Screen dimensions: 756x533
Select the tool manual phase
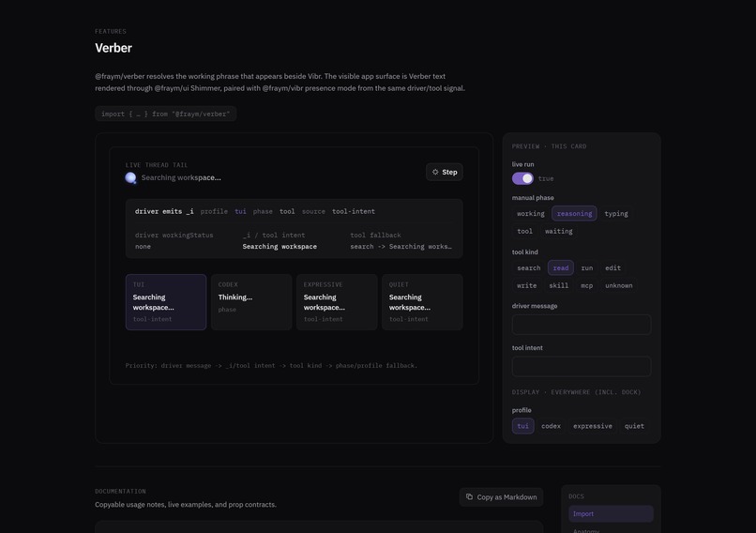[524, 232]
